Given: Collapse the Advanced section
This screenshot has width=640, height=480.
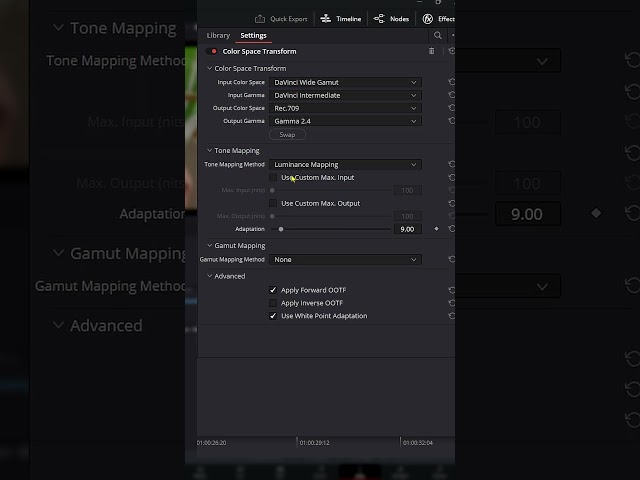Looking at the screenshot, I should coord(209,276).
